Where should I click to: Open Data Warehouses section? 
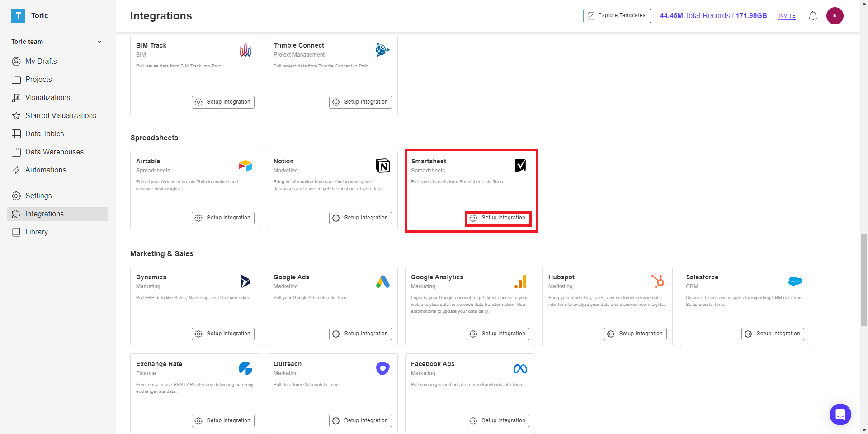point(58,152)
